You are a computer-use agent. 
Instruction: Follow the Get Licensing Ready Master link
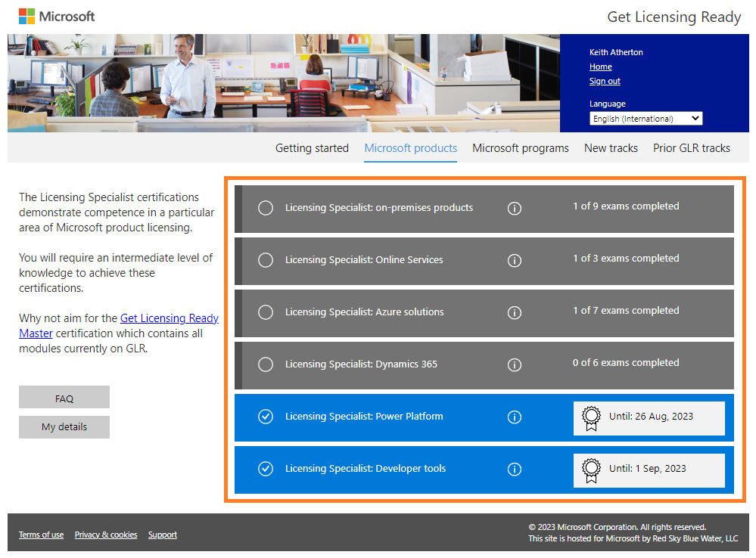tap(169, 318)
